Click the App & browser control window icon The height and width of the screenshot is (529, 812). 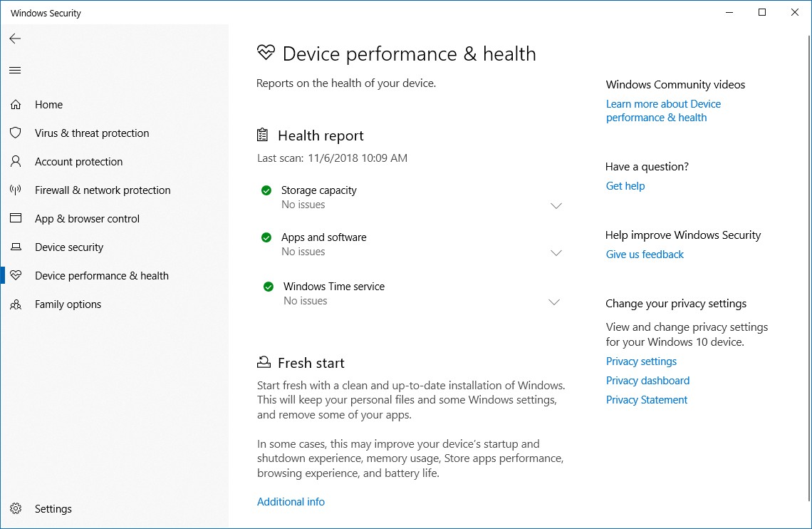[x=16, y=218]
